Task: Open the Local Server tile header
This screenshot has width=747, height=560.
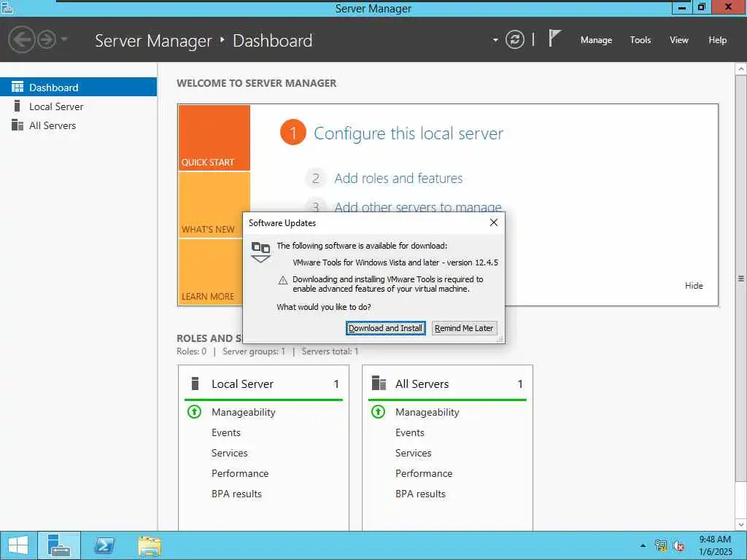Action: click(263, 384)
